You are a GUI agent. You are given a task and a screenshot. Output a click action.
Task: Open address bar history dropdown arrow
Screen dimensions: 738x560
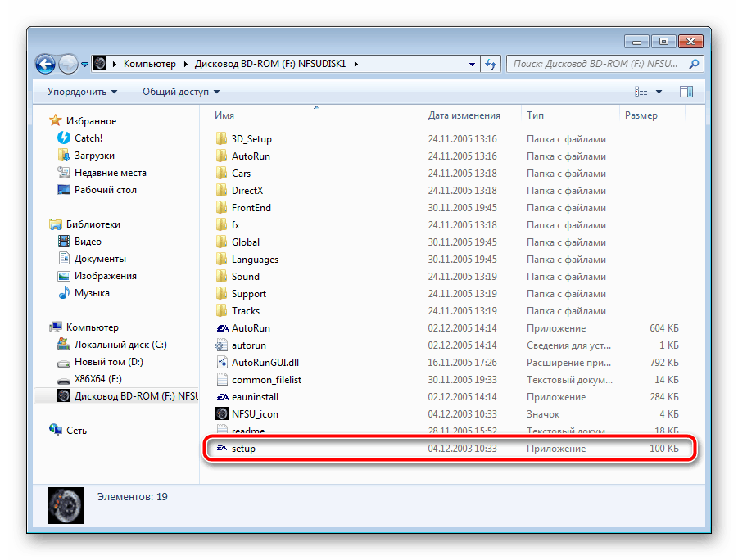pyautogui.click(x=472, y=64)
